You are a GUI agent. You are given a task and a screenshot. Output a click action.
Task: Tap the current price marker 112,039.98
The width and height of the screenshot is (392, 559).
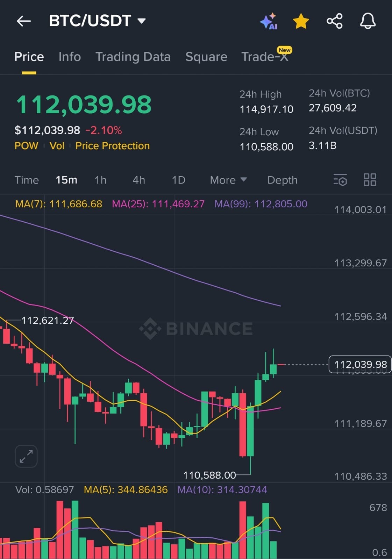[360, 364]
